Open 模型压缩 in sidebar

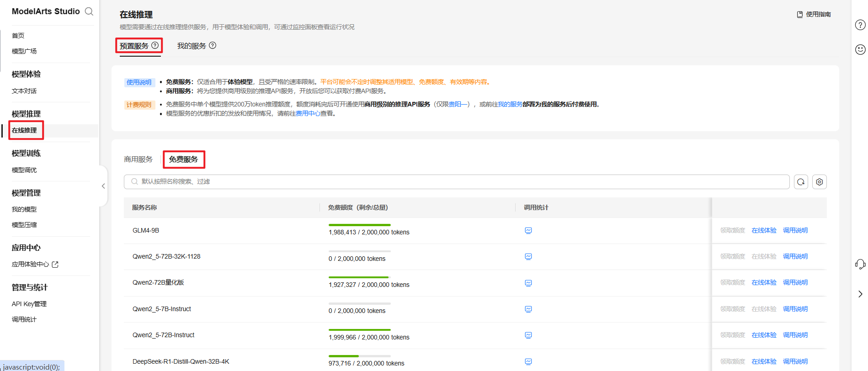(24, 225)
